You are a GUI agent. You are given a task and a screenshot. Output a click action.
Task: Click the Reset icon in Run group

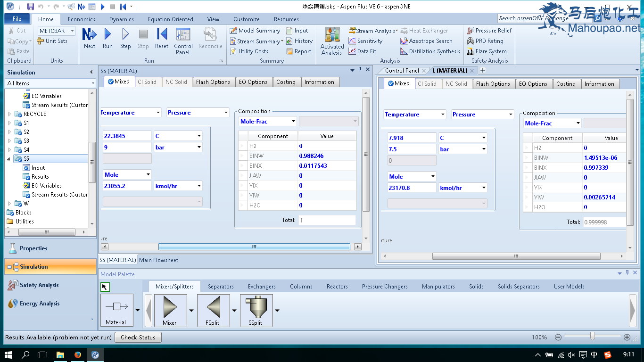(x=162, y=39)
